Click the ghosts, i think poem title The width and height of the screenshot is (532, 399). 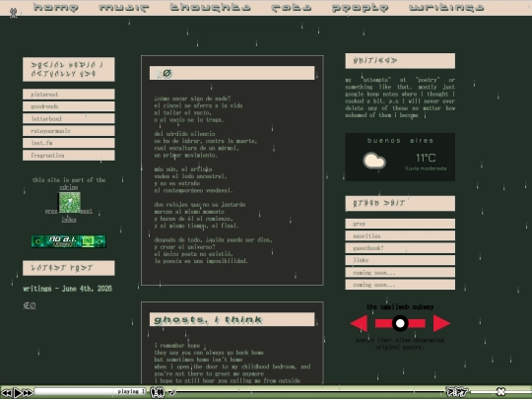(x=208, y=319)
